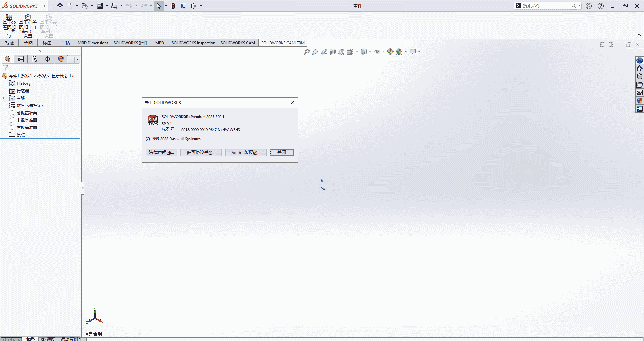Click Dynamic Annotation Views icon

(341, 52)
